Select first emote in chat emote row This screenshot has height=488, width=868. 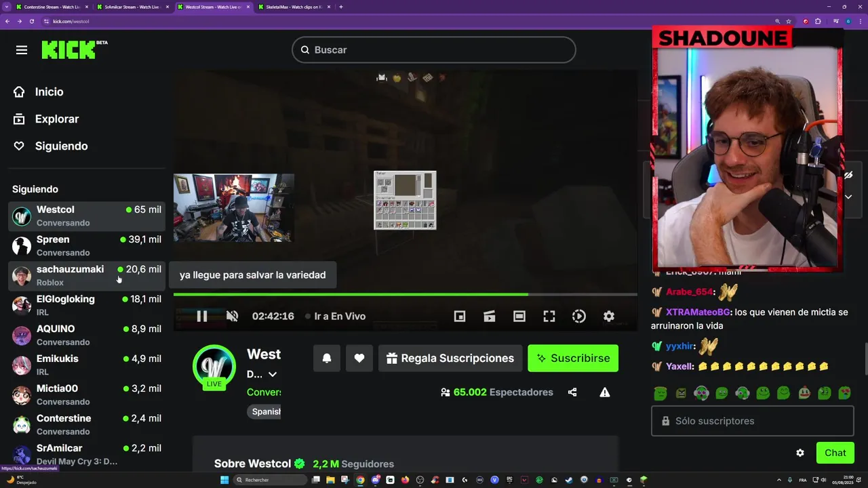tap(660, 392)
